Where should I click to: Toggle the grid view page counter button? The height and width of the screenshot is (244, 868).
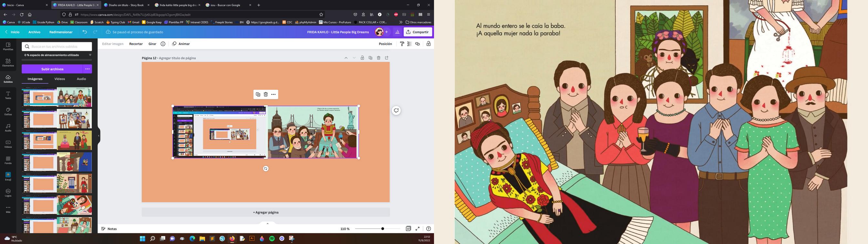[x=408, y=229]
